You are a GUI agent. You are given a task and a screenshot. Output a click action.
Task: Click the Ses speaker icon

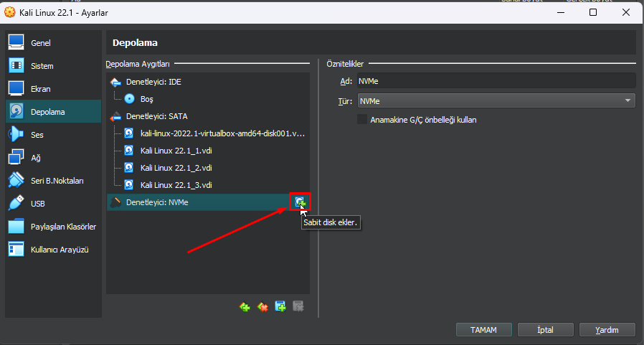point(16,134)
